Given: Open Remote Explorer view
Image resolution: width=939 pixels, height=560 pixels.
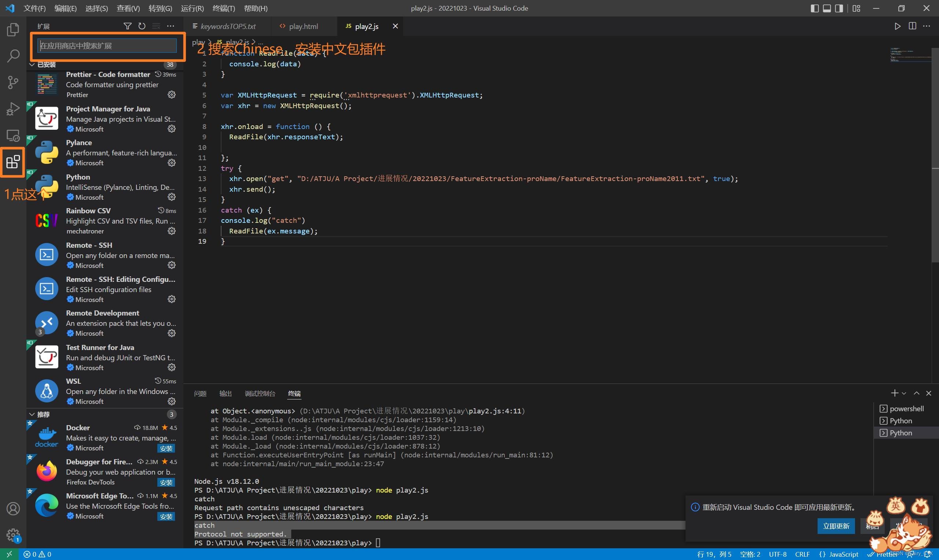Looking at the screenshot, I should (13, 136).
